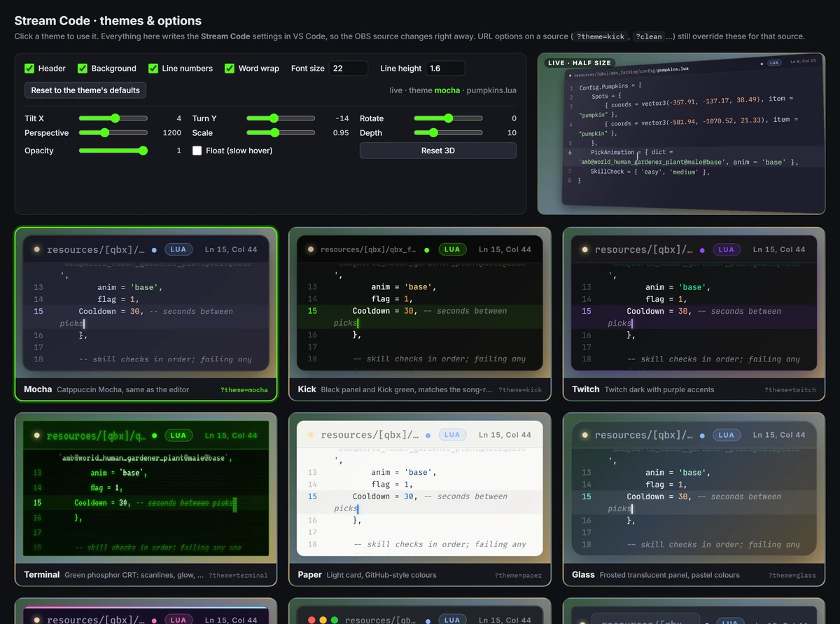Click the LUA badge in the Terminal card
This screenshot has width=840, height=624.
(178, 435)
